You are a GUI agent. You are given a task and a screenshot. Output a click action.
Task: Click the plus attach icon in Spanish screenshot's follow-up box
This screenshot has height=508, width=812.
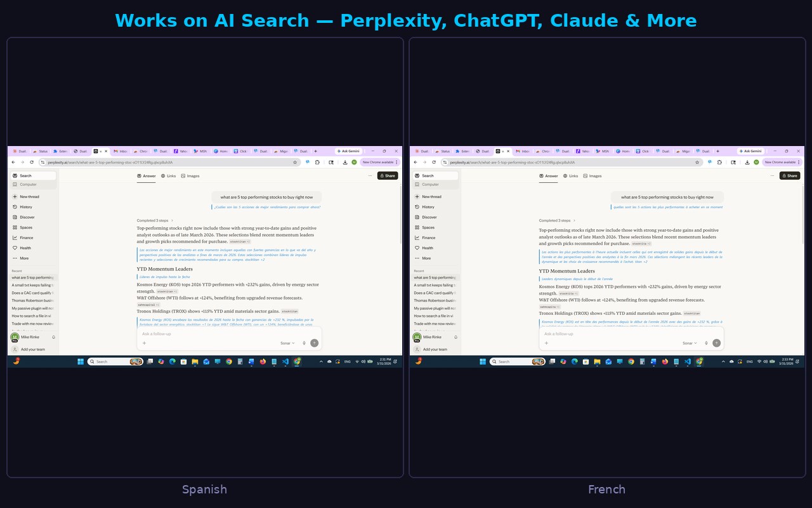pyautogui.click(x=144, y=343)
